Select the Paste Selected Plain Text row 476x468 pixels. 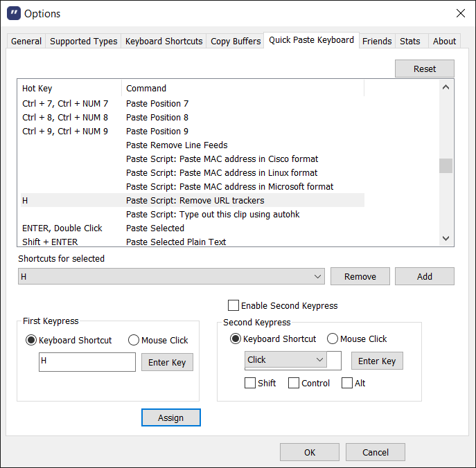click(176, 242)
